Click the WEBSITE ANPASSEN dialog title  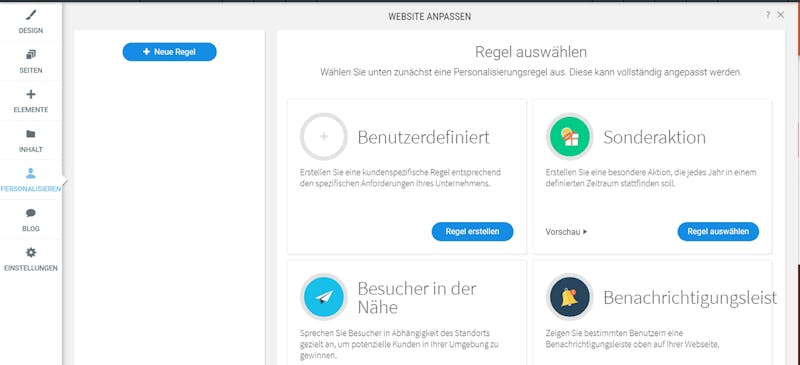[430, 17]
